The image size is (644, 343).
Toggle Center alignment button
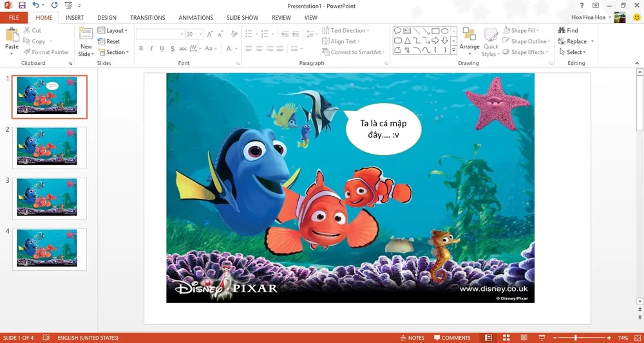click(259, 48)
